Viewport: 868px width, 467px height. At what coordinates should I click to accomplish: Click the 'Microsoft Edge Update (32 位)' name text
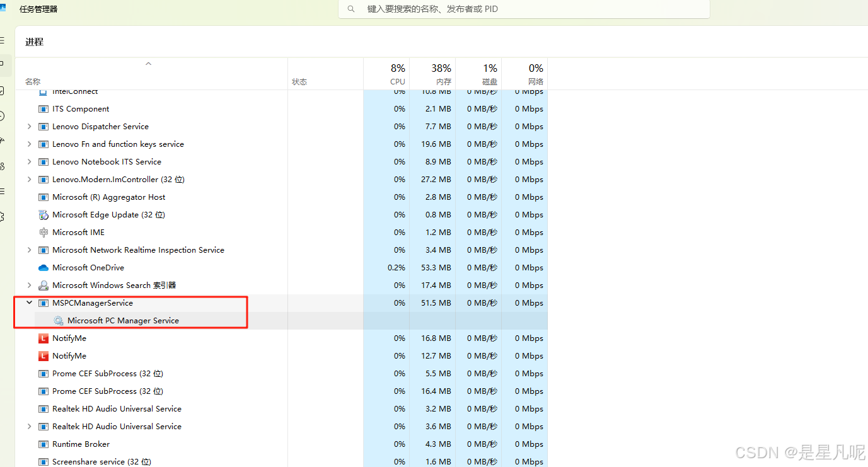click(x=108, y=215)
